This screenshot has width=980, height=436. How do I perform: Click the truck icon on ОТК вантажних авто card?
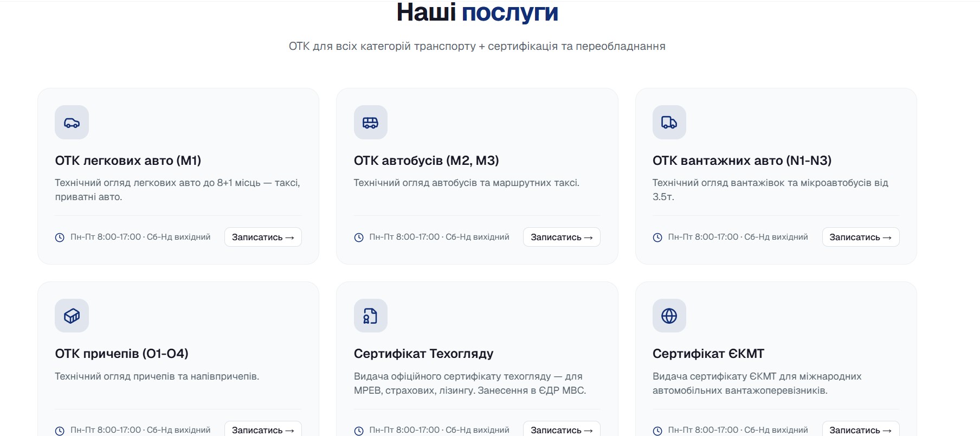[669, 123]
